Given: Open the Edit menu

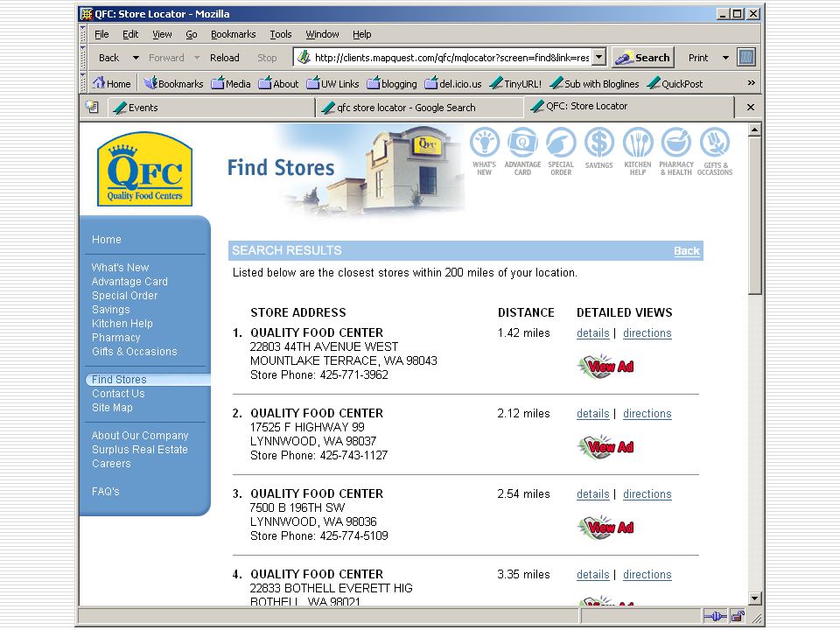Looking at the screenshot, I should coord(130,34).
